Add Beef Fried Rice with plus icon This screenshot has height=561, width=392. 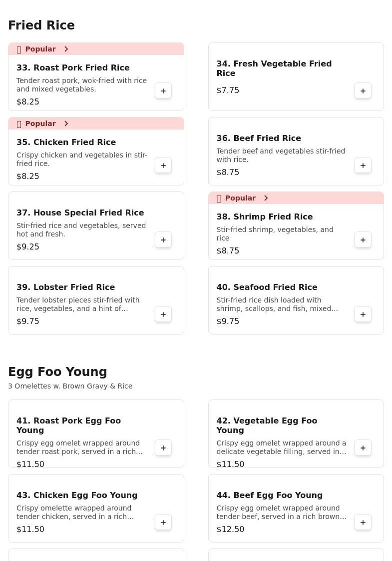(363, 165)
